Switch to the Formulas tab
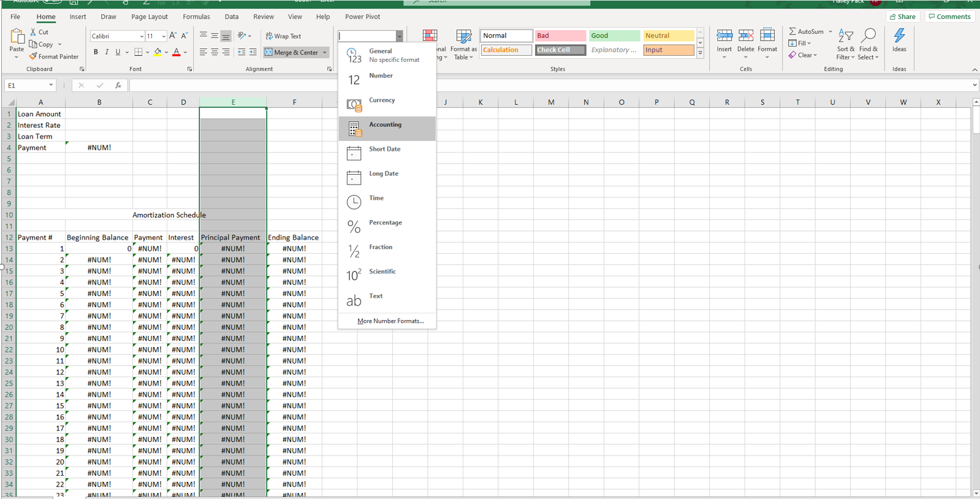This screenshot has height=499, width=980. [196, 17]
